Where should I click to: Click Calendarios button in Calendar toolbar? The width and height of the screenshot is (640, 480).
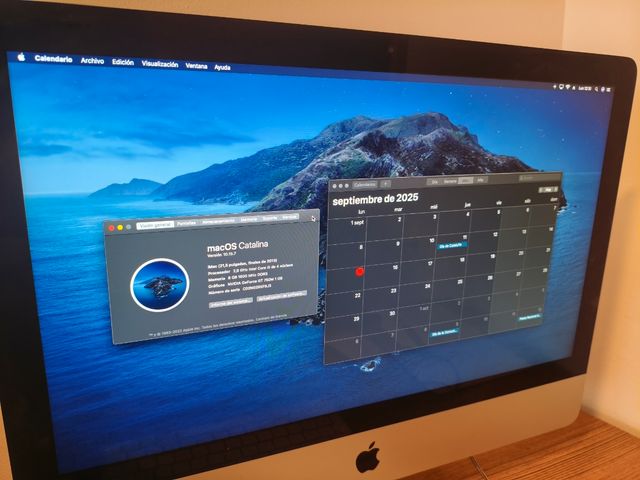365,184
